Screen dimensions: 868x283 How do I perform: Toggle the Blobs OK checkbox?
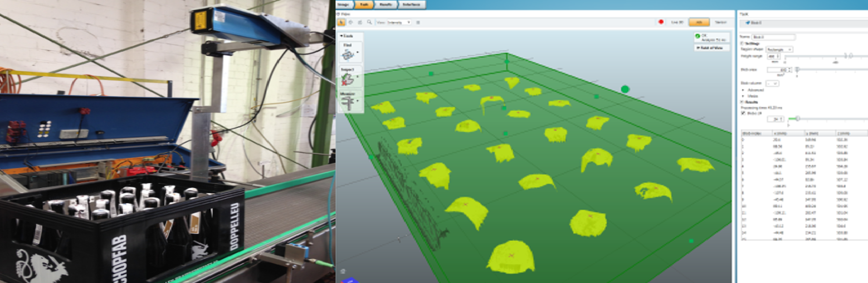[x=743, y=113]
